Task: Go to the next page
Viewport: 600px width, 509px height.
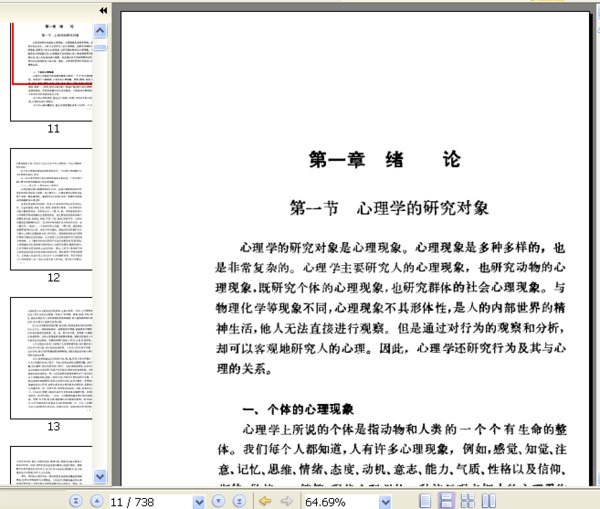Action: pyautogui.click(x=218, y=501)
